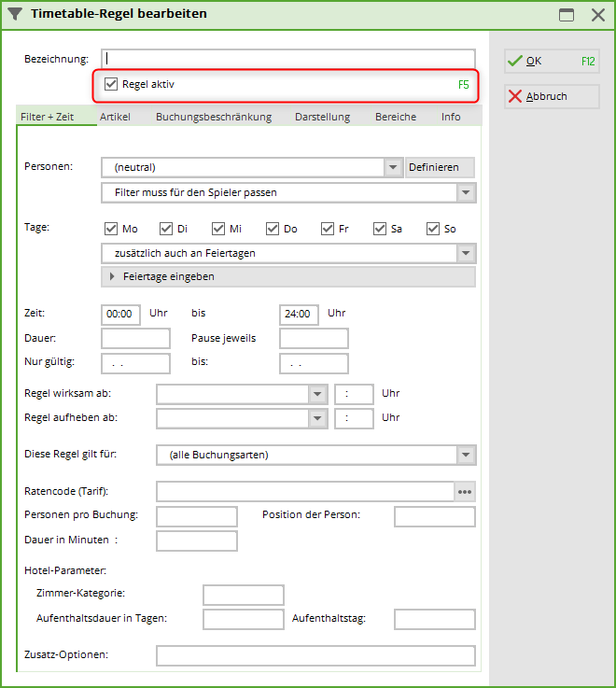Click the three-dots button next to Ratencode
This screenshot has height=688, width=616.
click(x=465, y=491)
